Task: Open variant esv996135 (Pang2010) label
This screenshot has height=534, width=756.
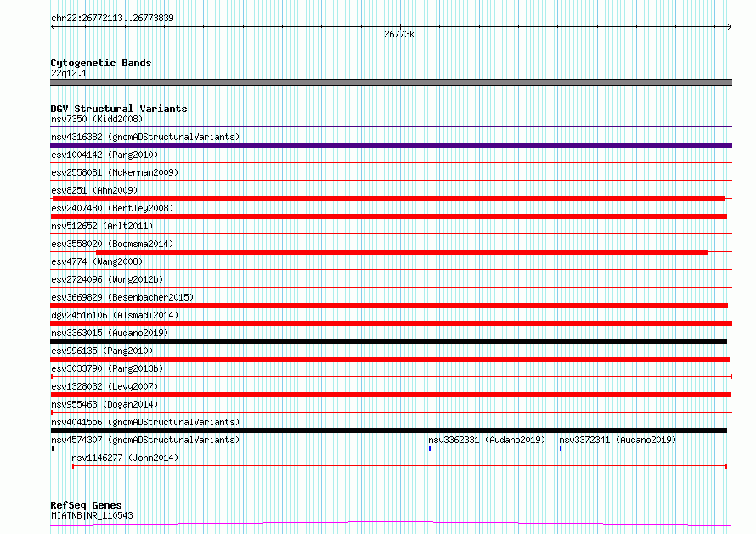Action: pyautogui.click(x=102, y=351)
